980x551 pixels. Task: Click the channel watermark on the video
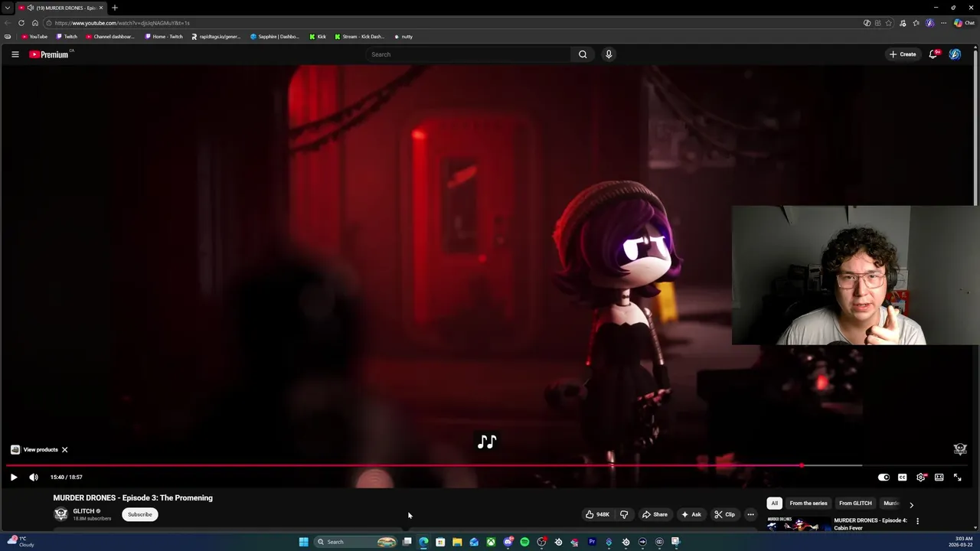960,449
